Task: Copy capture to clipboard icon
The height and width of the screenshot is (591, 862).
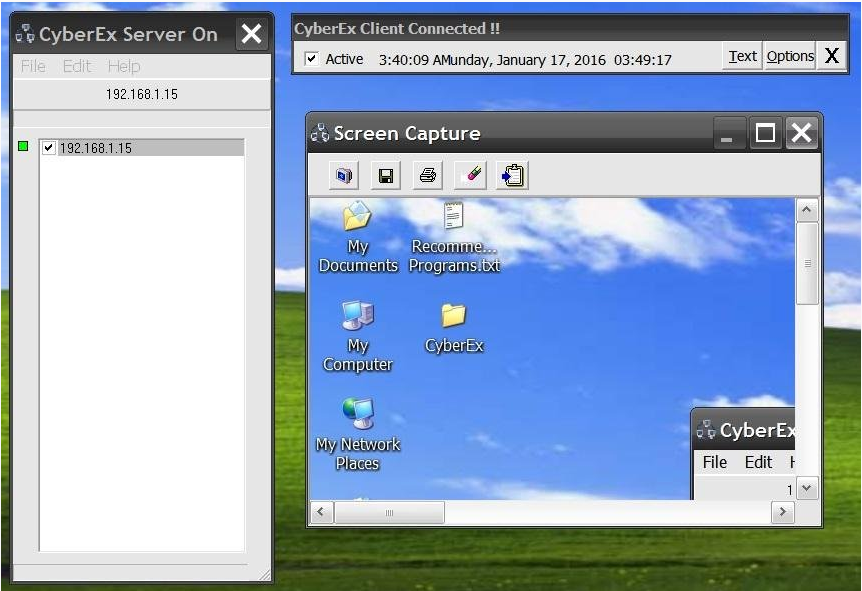Action: coord(513,176)
